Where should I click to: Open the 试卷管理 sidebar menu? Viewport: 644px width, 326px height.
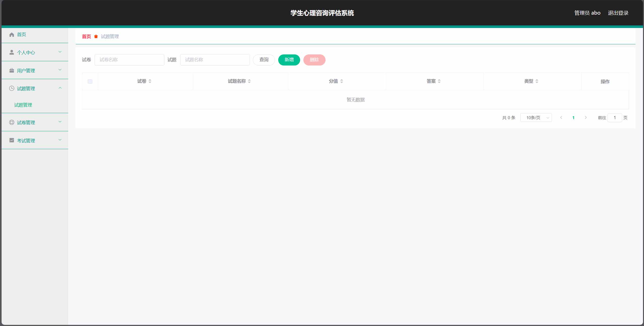click(x=35, y=122)
